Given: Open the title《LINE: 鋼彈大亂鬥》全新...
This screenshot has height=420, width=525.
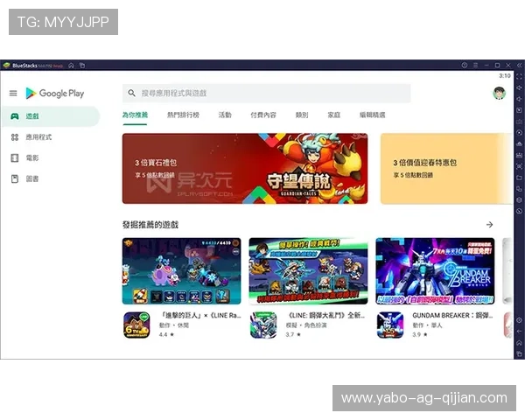Looking at the screenshot, I should [x=325, y=316].
